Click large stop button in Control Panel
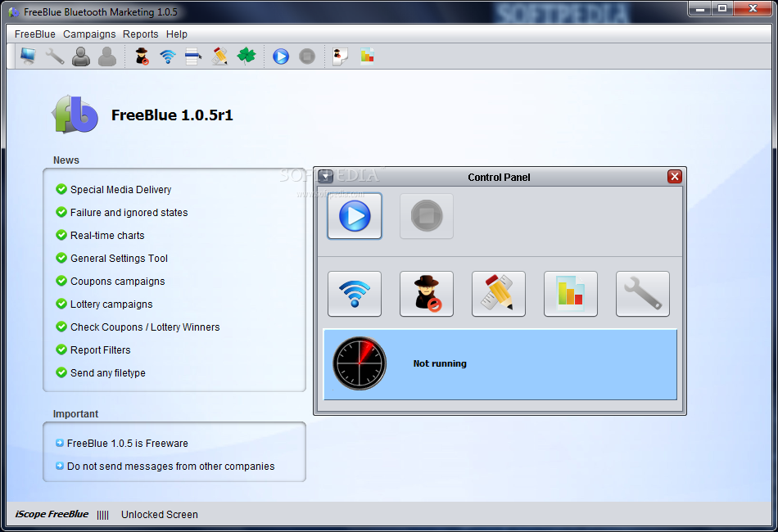778x532 pixels. point(427,216)
